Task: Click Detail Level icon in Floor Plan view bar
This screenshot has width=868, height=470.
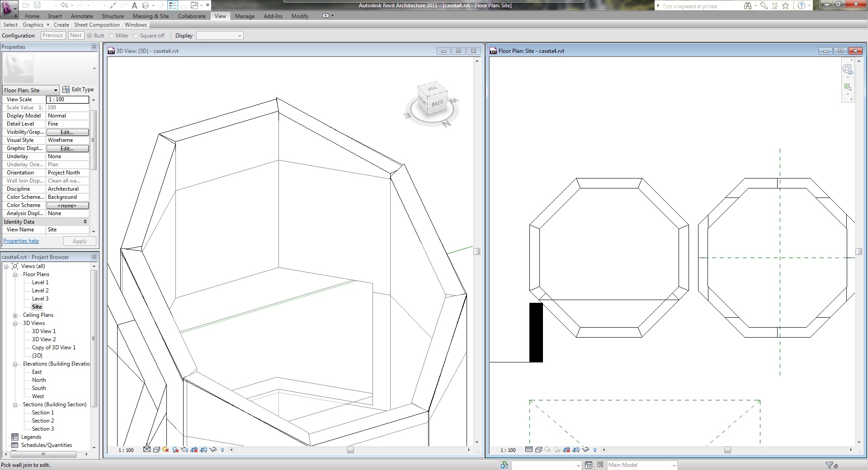Action: point(529,450)
